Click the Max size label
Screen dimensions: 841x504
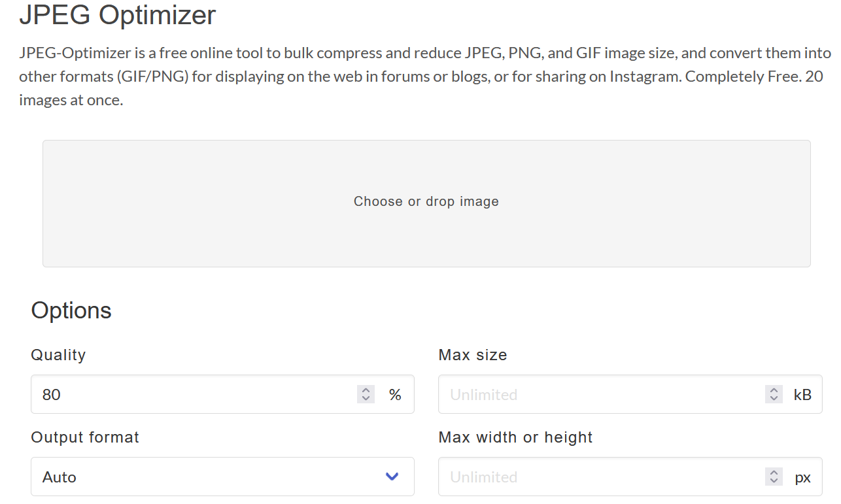pyautogui.click(x=473, y=355)
